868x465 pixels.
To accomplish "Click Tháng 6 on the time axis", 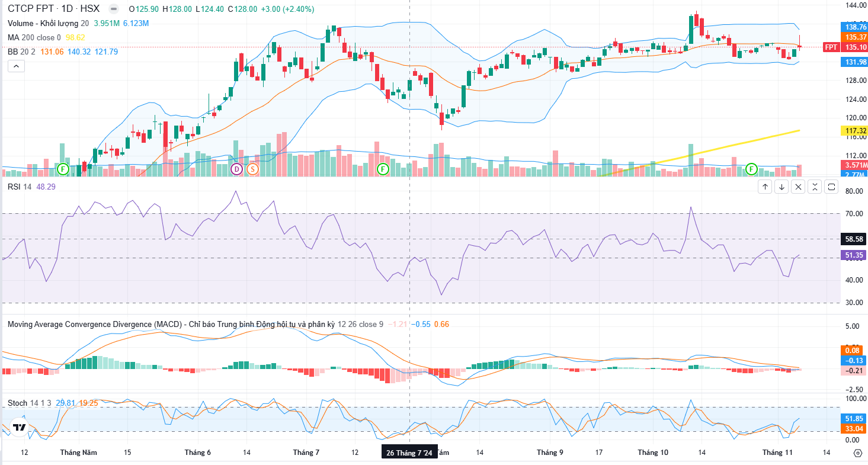I will 197,453.
